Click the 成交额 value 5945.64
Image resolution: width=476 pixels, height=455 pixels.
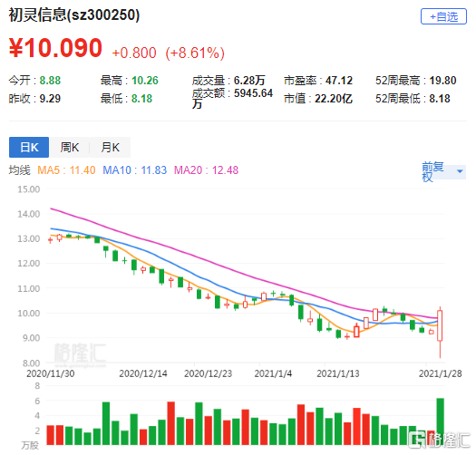click(x=253, y=93)
